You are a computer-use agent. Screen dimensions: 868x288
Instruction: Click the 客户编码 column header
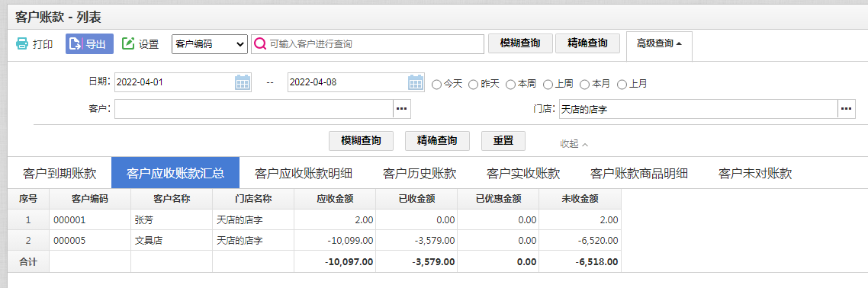[90, 199]
